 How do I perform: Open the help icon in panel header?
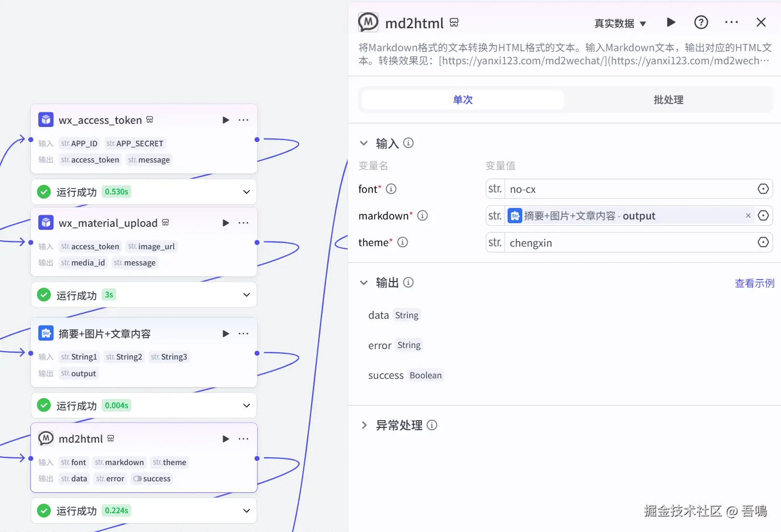tap(701, 22)
